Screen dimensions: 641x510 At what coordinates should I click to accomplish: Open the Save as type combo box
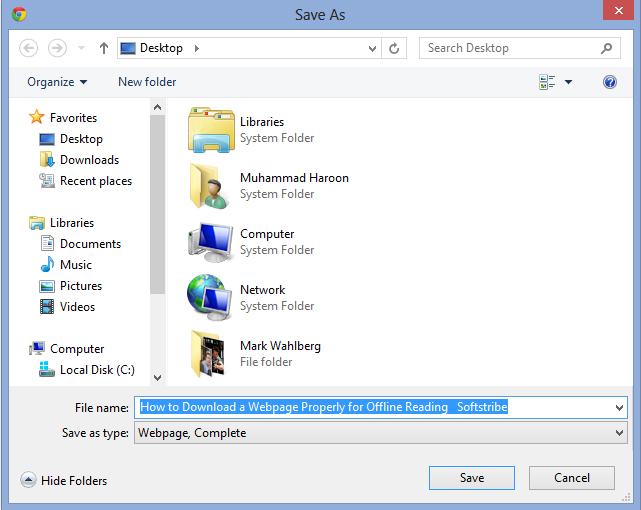point(381,432)
